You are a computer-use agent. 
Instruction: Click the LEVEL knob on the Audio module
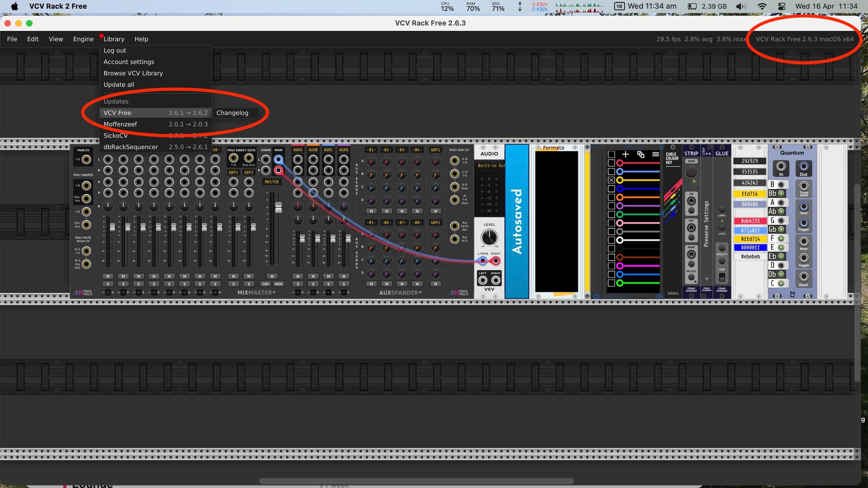tap(489, 237)
